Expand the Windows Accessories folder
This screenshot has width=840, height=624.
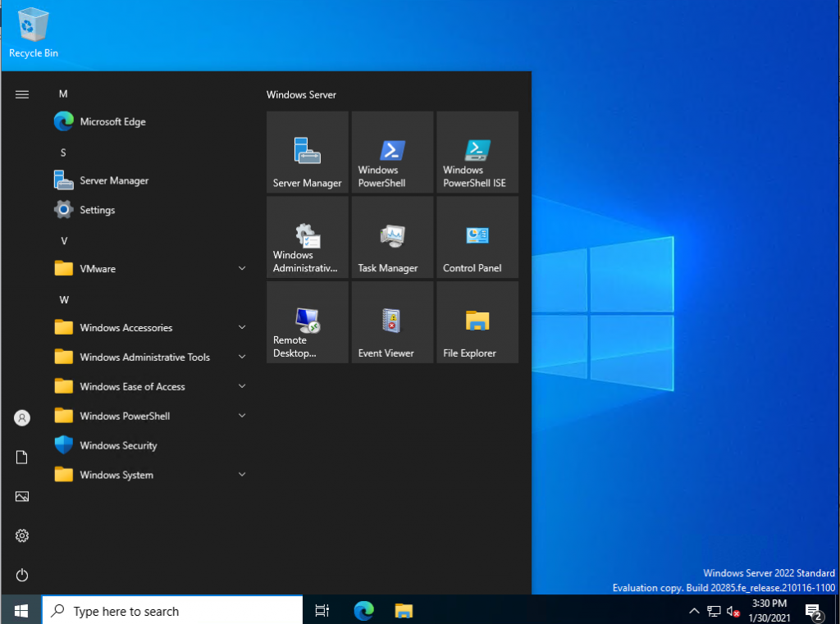click(150, 328)
